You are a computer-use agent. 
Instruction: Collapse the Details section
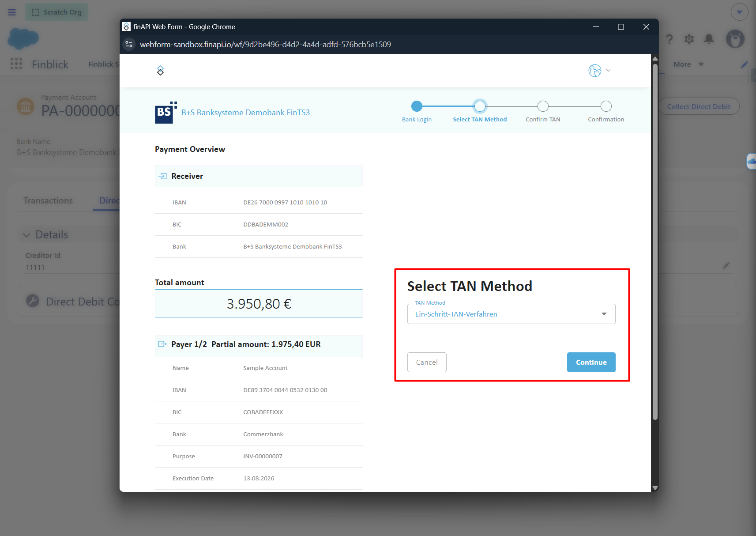[26, 235]
